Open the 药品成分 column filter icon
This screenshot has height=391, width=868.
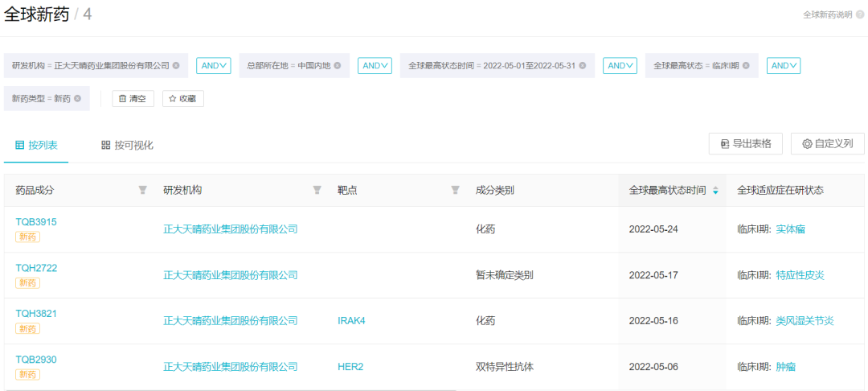(143, 191)
